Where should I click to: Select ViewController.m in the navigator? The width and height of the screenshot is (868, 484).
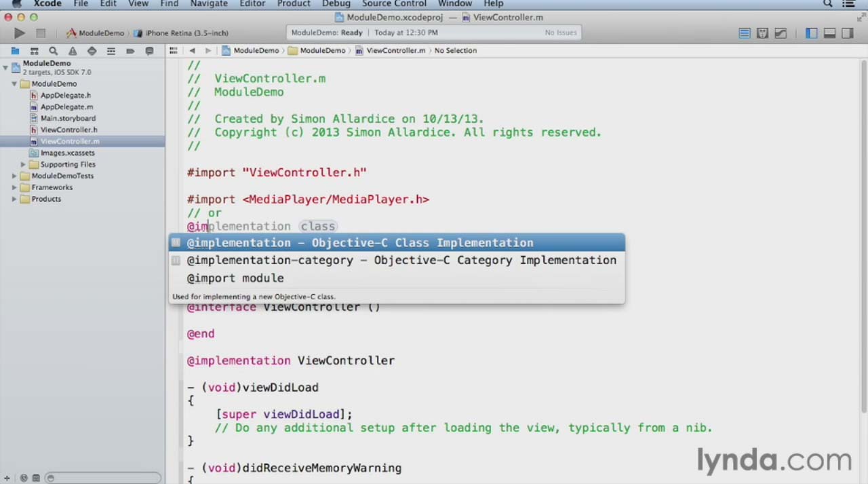(x=70, y=141)
